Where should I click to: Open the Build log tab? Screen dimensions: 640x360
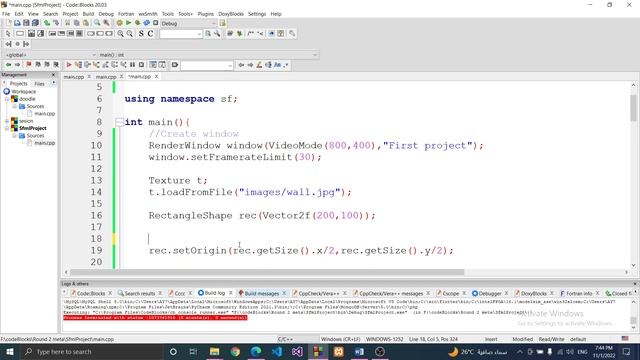215,293
